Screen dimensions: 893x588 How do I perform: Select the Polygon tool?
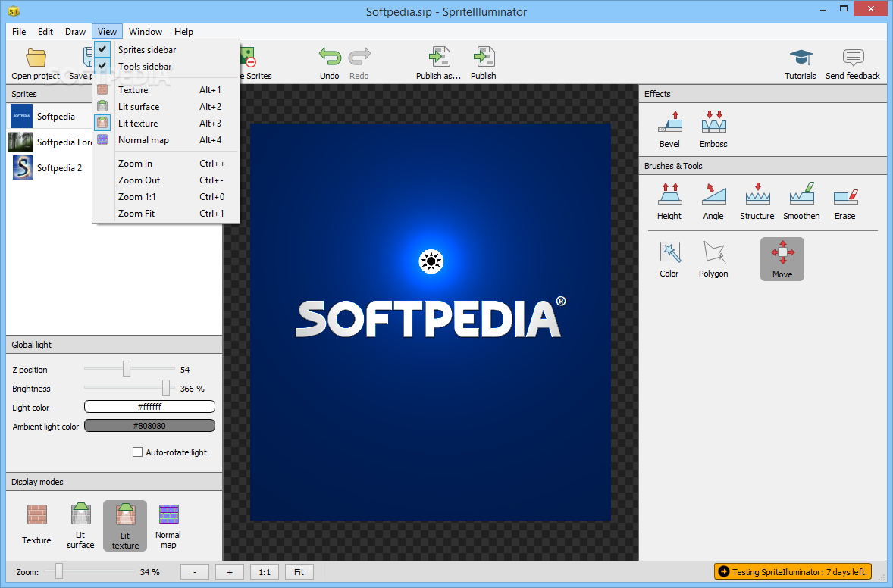(713, 259)
